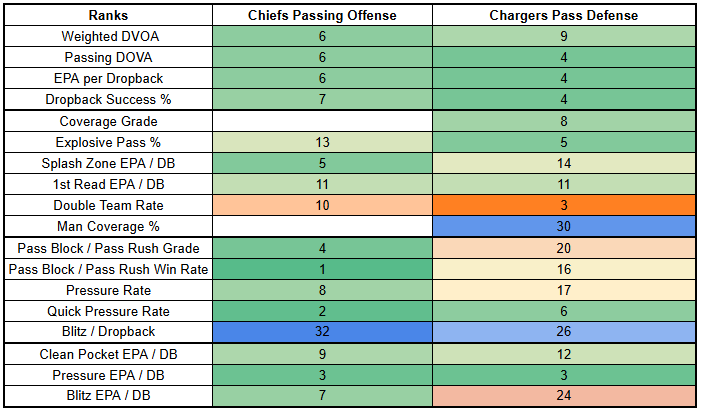This screenshot has height=412, width=701.
Task: Click the Quick Pressure Rate row label
Action: [x=108, y=311]
